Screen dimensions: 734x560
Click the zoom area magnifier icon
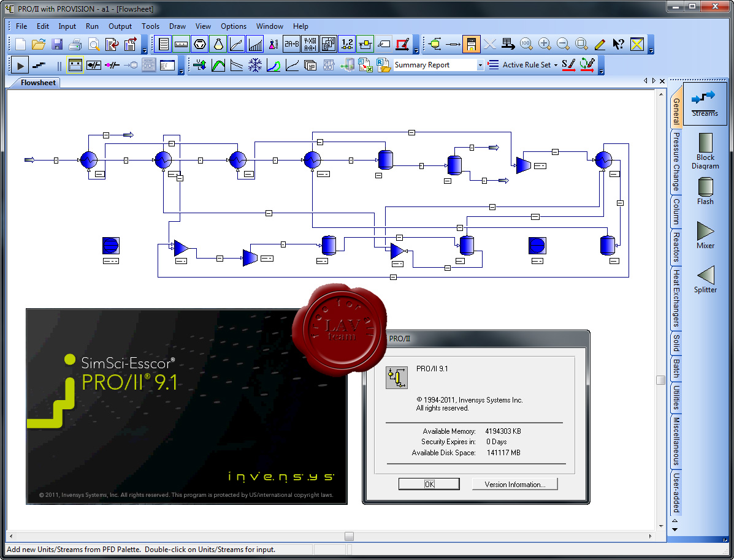click(x=581, y=45)
